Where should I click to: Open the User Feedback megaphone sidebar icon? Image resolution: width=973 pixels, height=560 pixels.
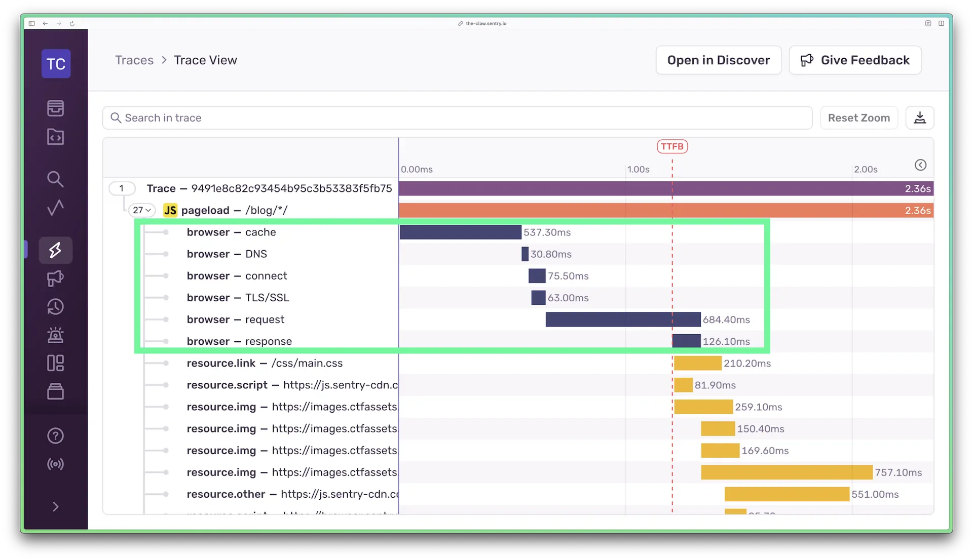[x=55, y=278]
